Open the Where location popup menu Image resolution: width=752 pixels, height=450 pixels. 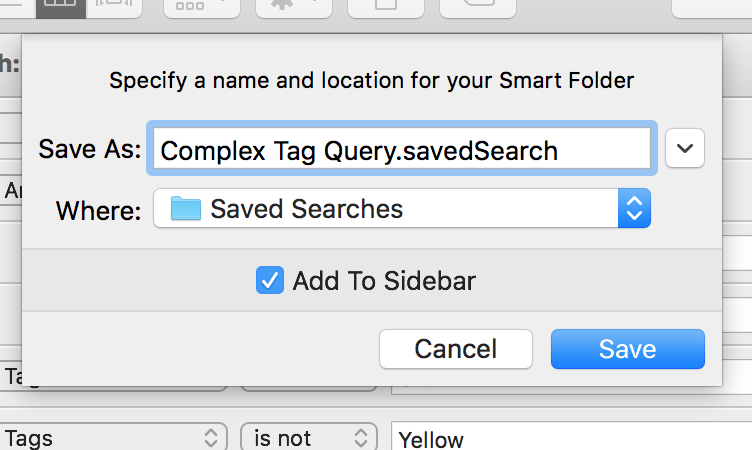pos(402,208)
